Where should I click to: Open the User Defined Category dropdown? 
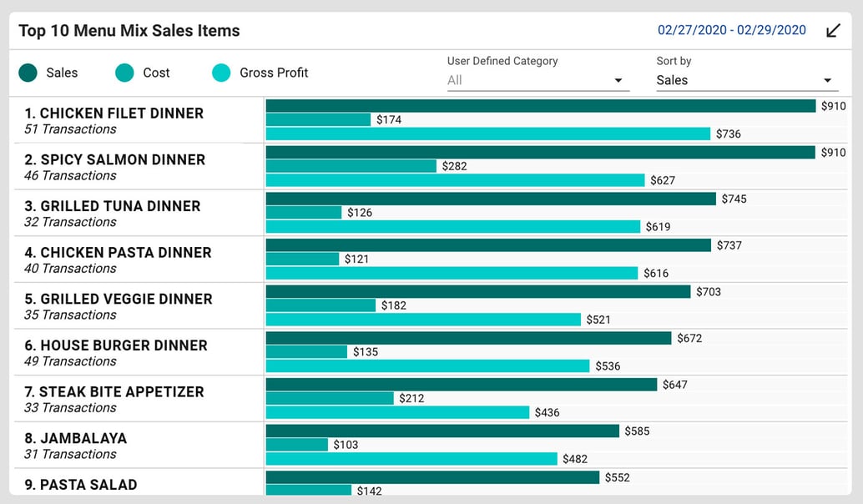coord(534,79)
